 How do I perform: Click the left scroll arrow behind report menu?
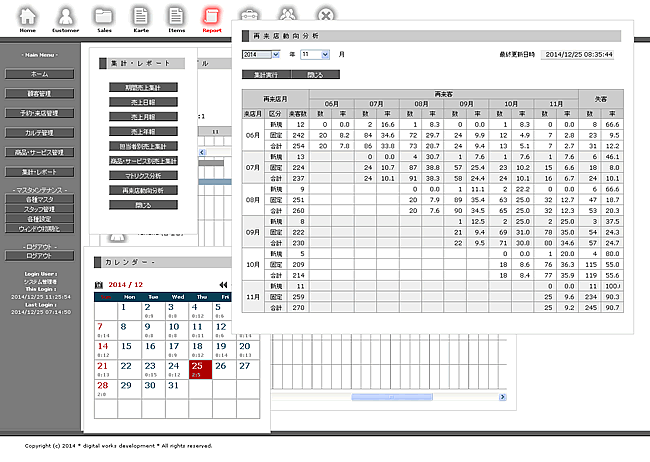click(202, 152)
